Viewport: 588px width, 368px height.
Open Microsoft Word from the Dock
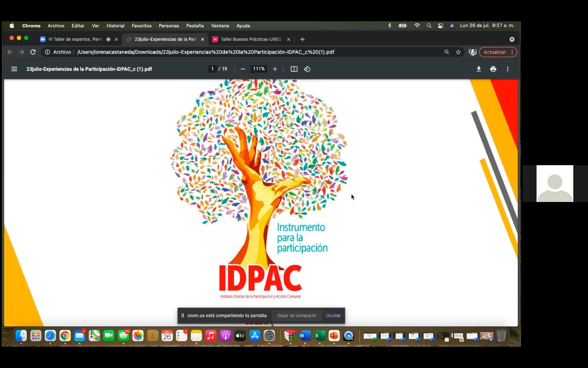point(305,336)
